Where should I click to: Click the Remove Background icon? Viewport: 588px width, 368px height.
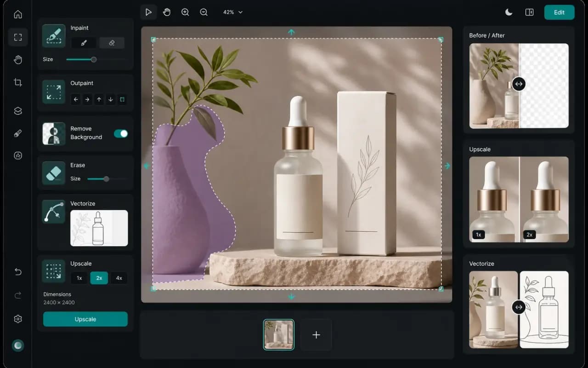(54, 133)
